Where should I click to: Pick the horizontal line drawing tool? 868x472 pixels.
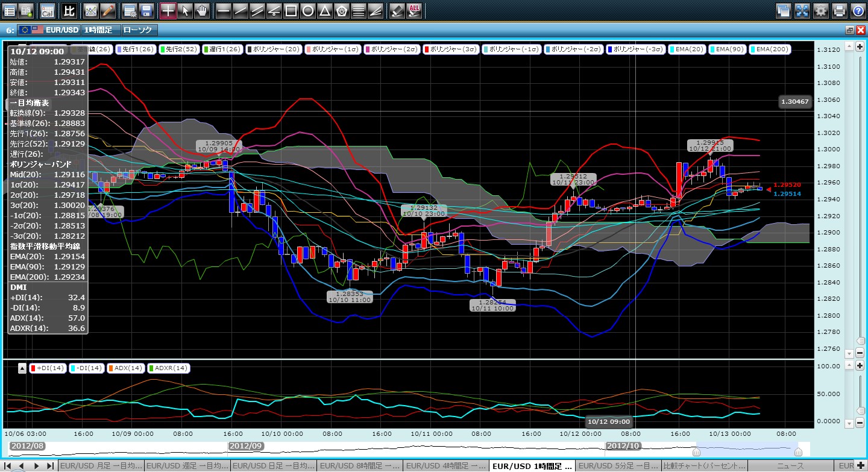[222, 10]
